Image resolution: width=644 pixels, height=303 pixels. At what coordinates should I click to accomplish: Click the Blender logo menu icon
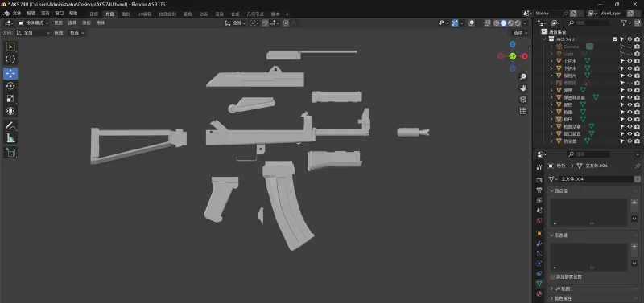click(6, 14)
